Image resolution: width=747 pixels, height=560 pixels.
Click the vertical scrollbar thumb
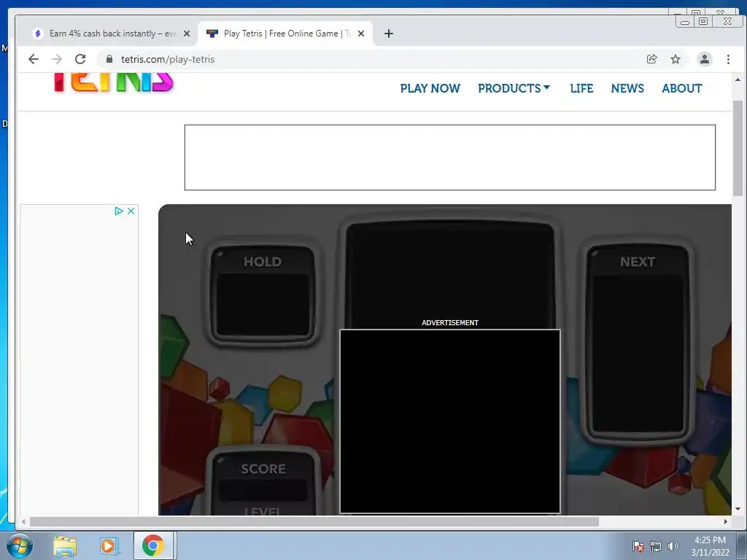(738, 147)
